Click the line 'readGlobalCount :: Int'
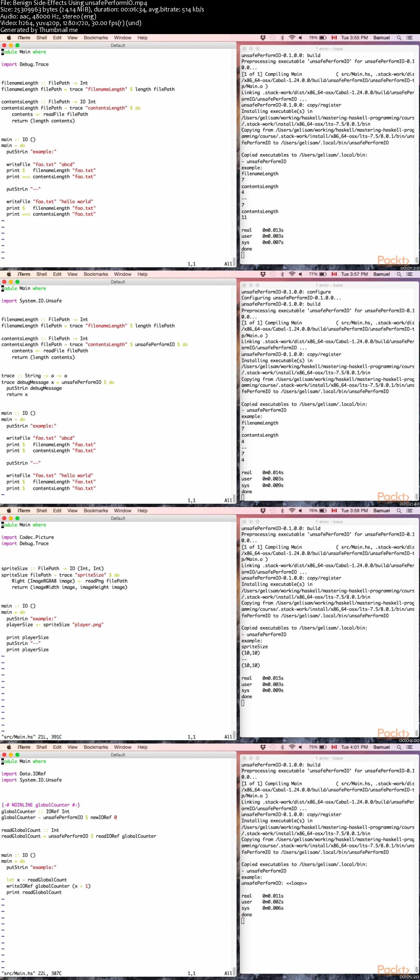Viewport: 420px width, 980px height. [30, 830]
